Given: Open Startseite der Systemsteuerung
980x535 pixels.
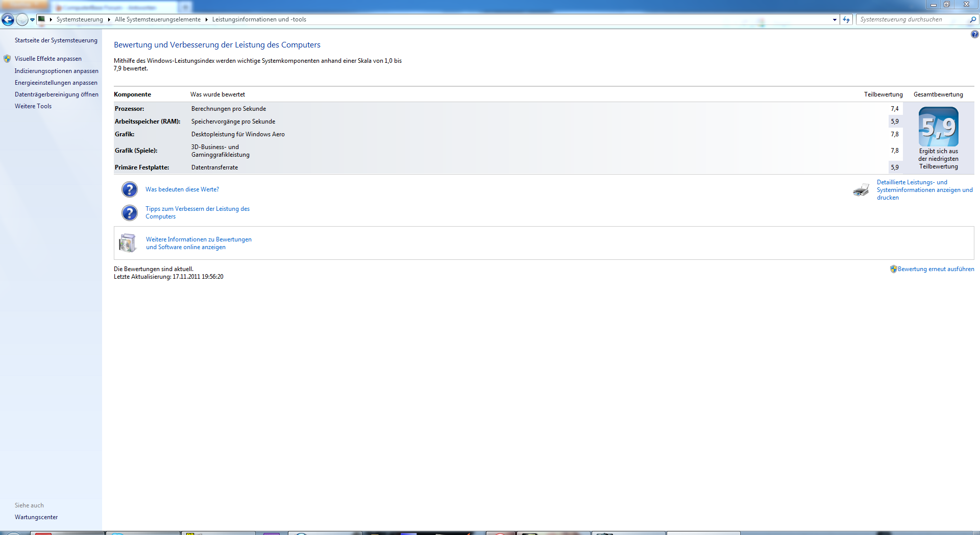Looking at the screenshot, I should click(x=56, y=40).
